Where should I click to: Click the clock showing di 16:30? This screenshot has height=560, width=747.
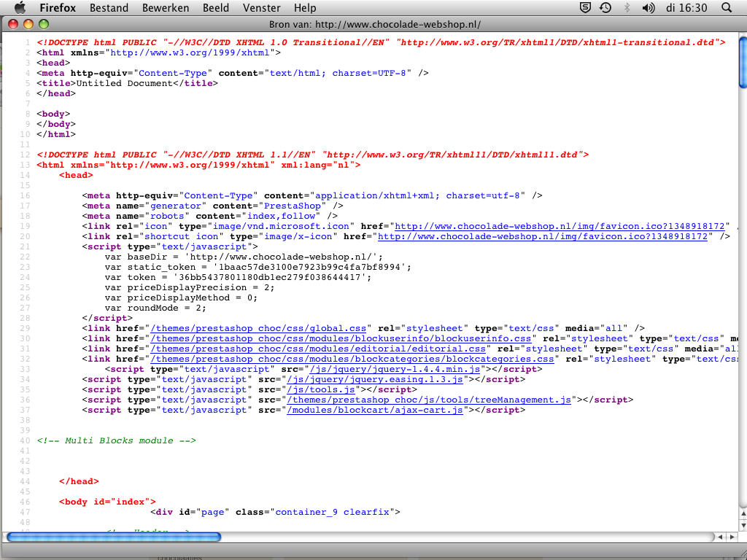[686, 7]
